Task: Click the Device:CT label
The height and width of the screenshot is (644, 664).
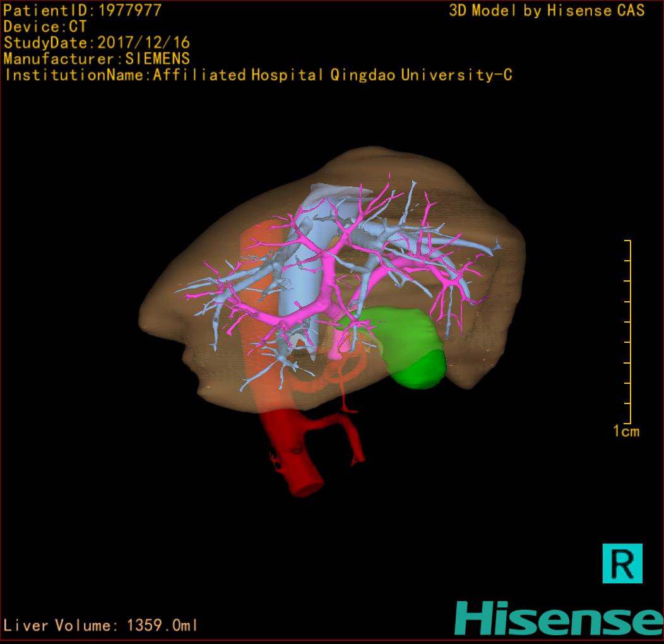Action: pyautogui.click(x=45, y=27)
